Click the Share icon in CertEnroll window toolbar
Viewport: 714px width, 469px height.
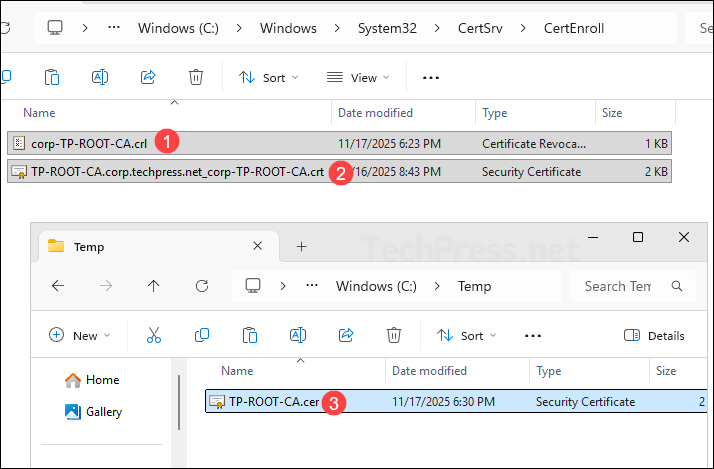(148, 77)
